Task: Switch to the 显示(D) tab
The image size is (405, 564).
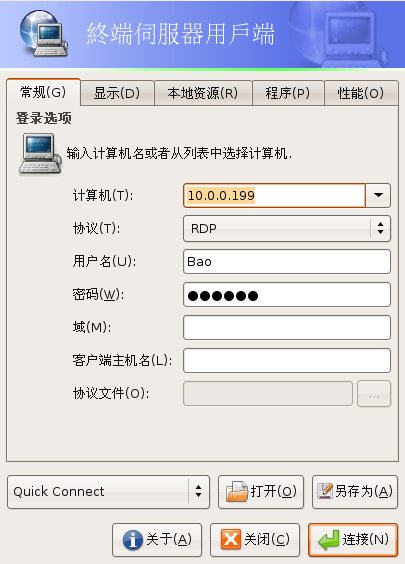Action: (117, 93)
